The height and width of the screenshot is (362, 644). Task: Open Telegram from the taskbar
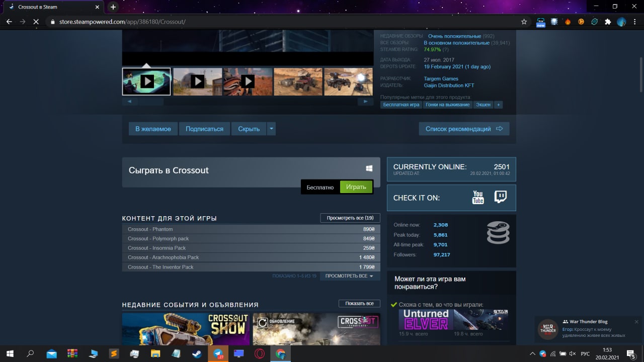click(x=218, y=353)
